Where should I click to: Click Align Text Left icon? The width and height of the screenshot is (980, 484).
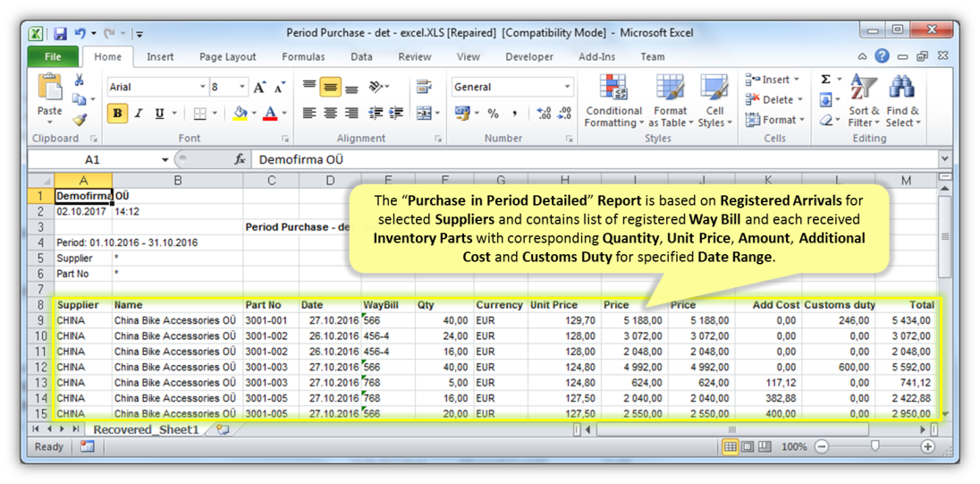click(x=309, y=114)
